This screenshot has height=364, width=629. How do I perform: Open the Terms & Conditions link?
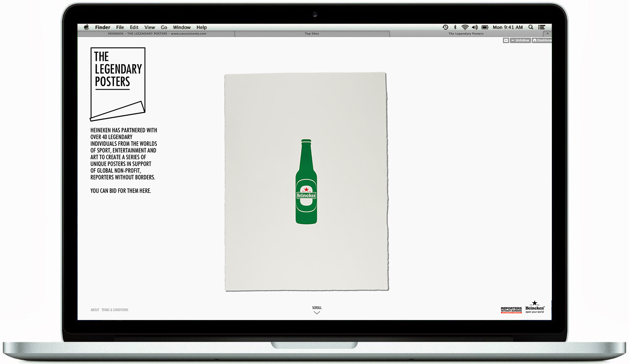(x=115, y=310)
